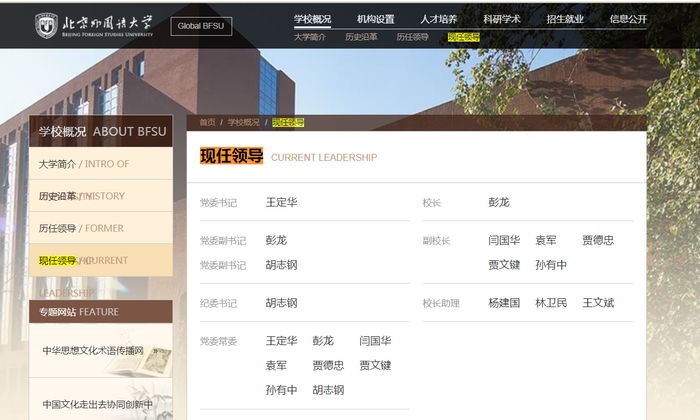Click the highlighted 现任领导 submenu item

click(x=464, y=37)
